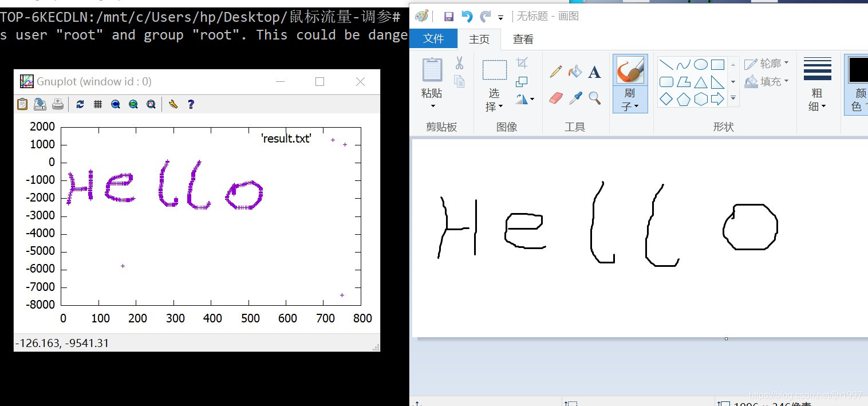Open the Paint application menu icon
The height and width of the screenshot is (406, 868).
click(x=422, y=16)
